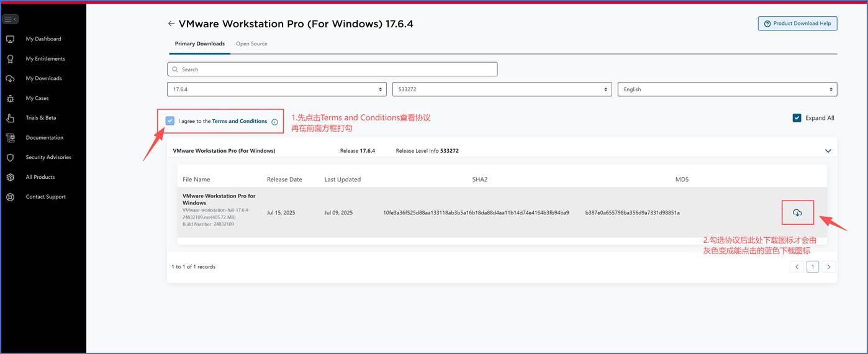Collapse the sidebar menu toggle icon
This screenshot has height=354, width=868.
(10, 19)
